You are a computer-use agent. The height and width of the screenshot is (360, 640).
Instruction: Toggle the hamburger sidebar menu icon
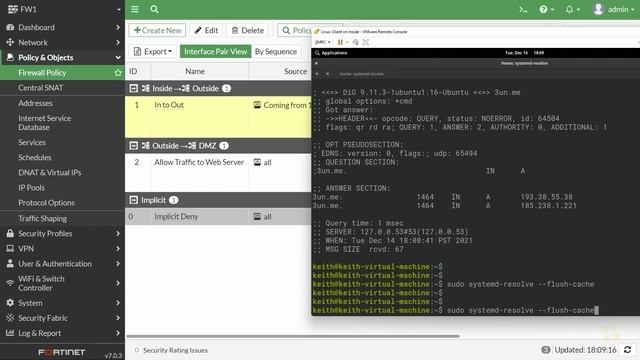pos(135,9)
